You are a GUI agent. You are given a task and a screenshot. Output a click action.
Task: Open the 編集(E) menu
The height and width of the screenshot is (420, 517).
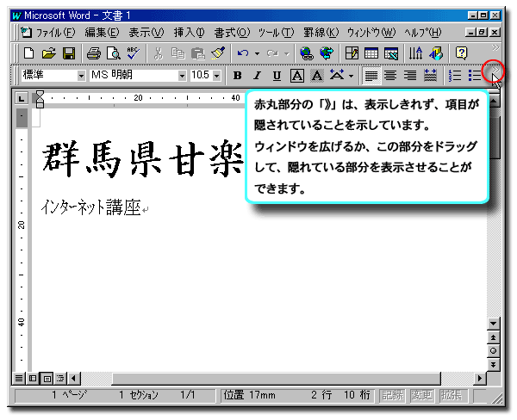click(102, 33)
